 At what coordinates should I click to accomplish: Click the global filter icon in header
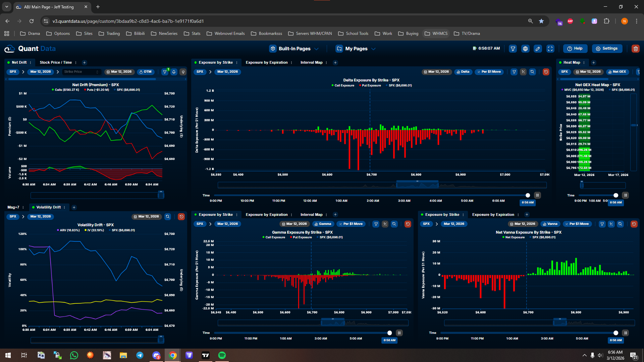(513, 49)
